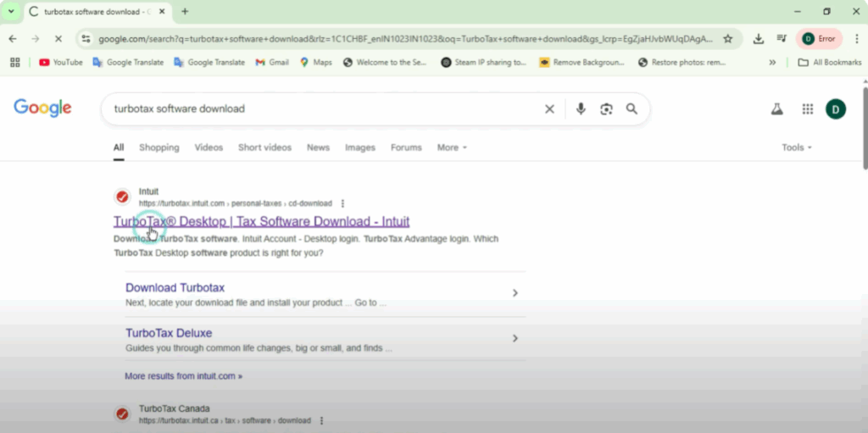
Task: Open the Tools dropdown
Action: click(x=797, y=147)
